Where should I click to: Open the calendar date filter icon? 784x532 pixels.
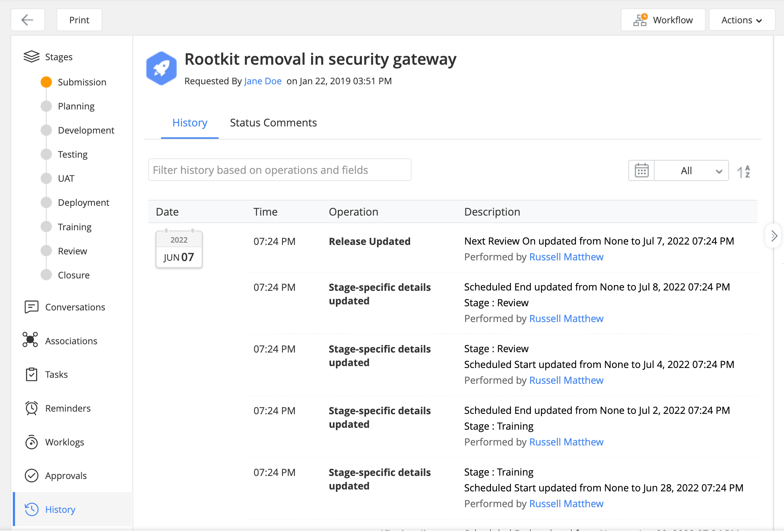(641, 171)
